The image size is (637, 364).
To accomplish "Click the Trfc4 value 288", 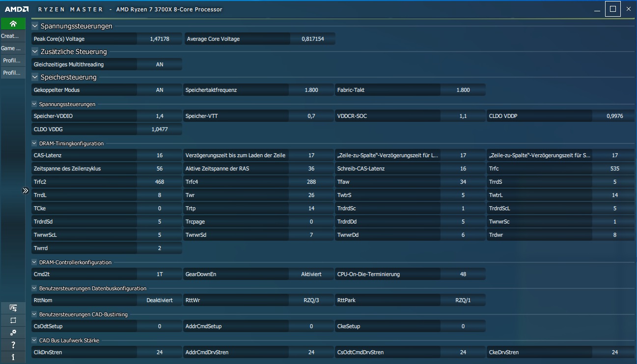I will [311, 182].
